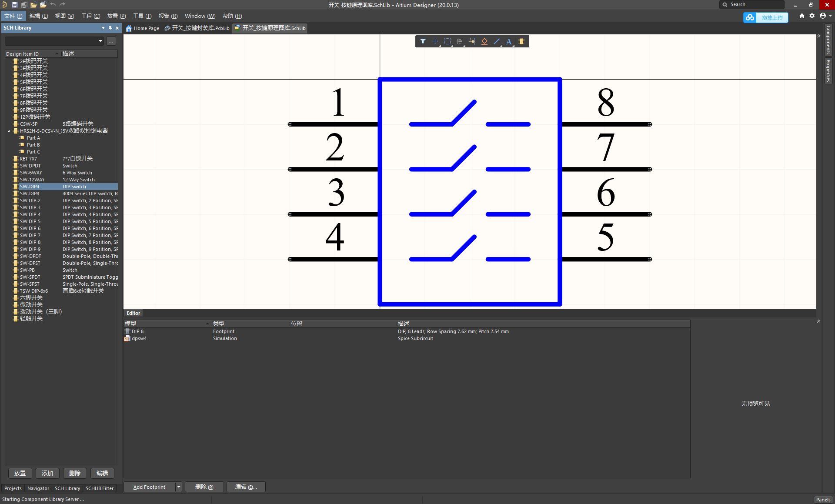Click the 添加 button

coord(47,473)
